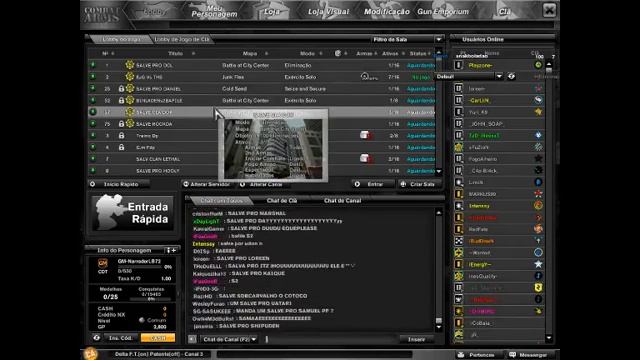The image size is (640, 360).
Task: Click the chat scrollbar down arrow
Action: point(439,327)
